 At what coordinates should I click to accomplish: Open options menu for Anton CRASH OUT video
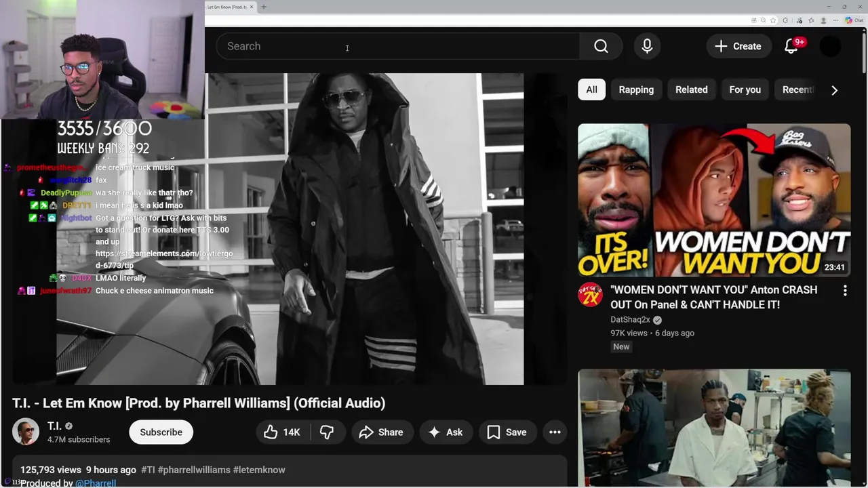845,291
